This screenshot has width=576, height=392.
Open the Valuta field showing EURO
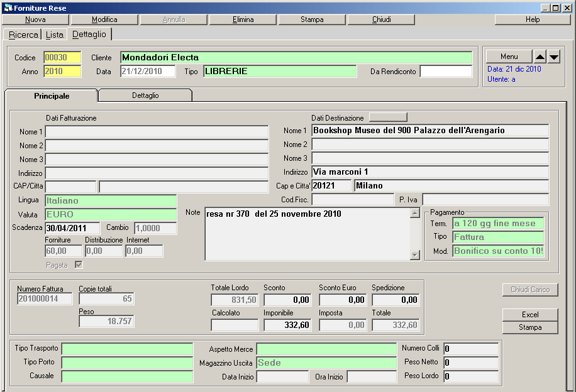[x=111, y=214]
